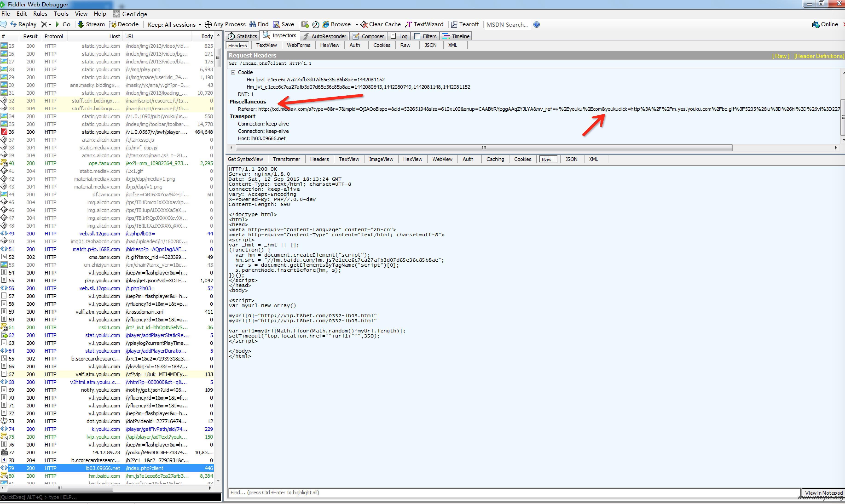This screenshot has width=845, height=504.
Task: Click scroll-right arrow of request headers
Action: [x=836, y=148]
